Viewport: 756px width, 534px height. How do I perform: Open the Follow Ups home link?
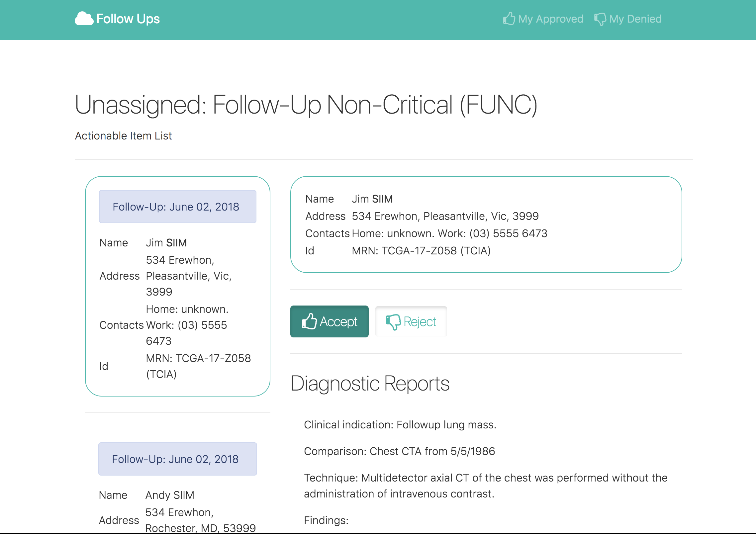pos(117,19)
